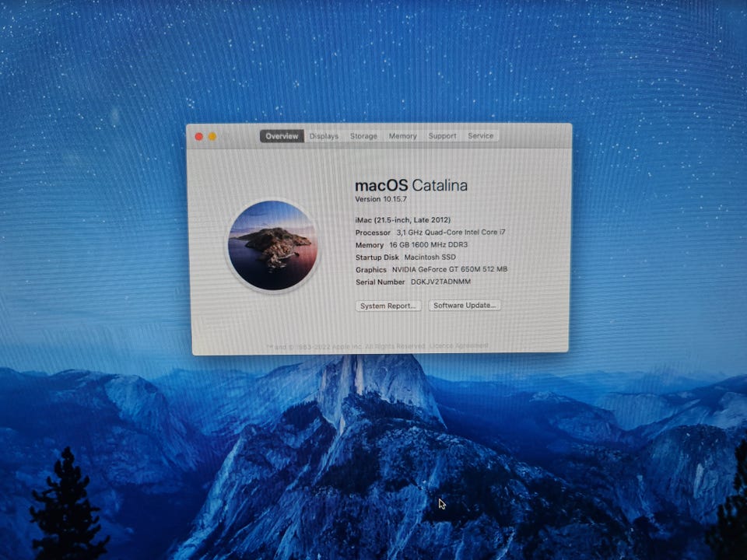Click the Serial Number label
747x560 pixels.
click(380, 282)
